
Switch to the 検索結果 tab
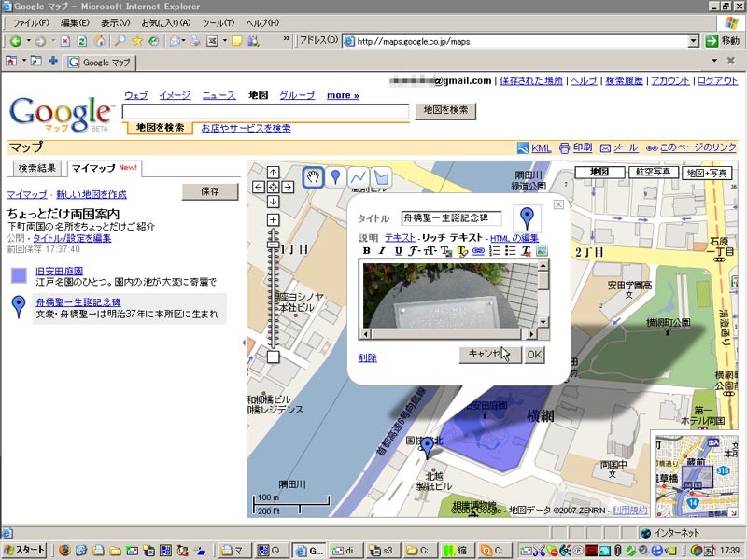coord(37,168)
